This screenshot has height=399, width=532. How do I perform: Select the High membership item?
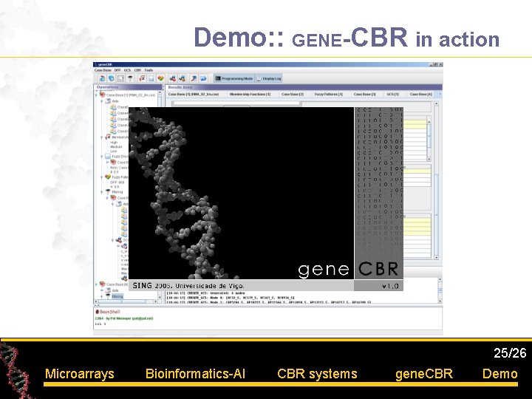[114, 143]
